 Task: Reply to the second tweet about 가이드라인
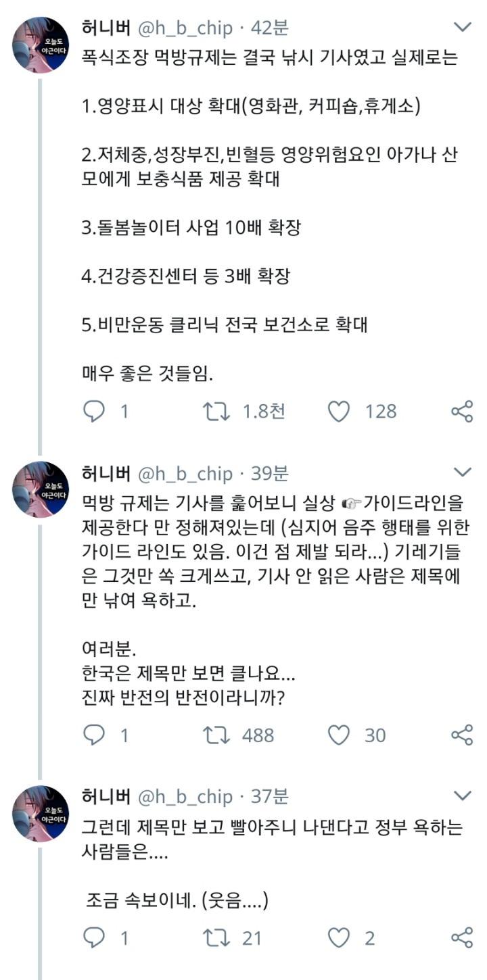[x=94, y=735]
